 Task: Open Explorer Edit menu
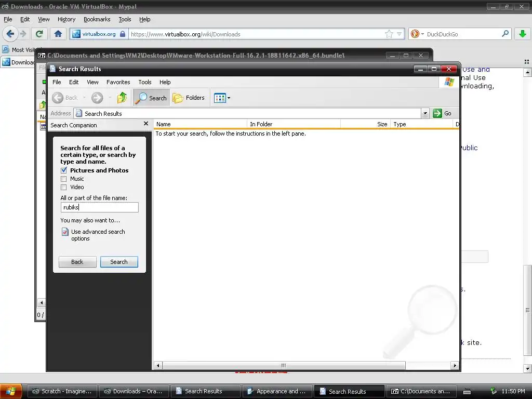point(74,82)
